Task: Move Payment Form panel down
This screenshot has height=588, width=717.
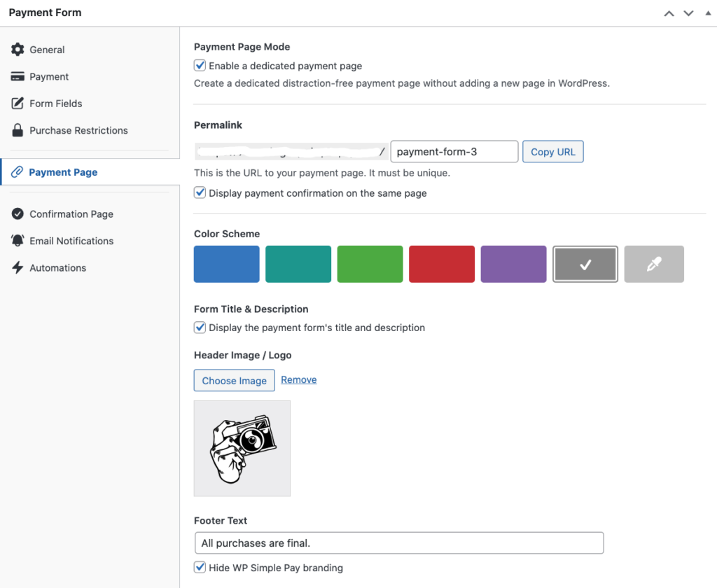Action: 688,13
